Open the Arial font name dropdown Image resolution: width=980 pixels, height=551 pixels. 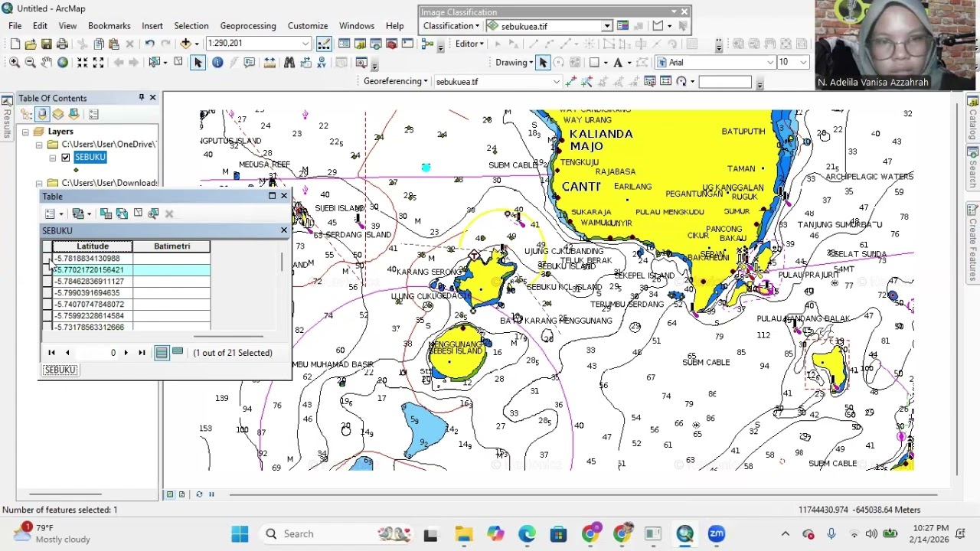pos(771,63)
